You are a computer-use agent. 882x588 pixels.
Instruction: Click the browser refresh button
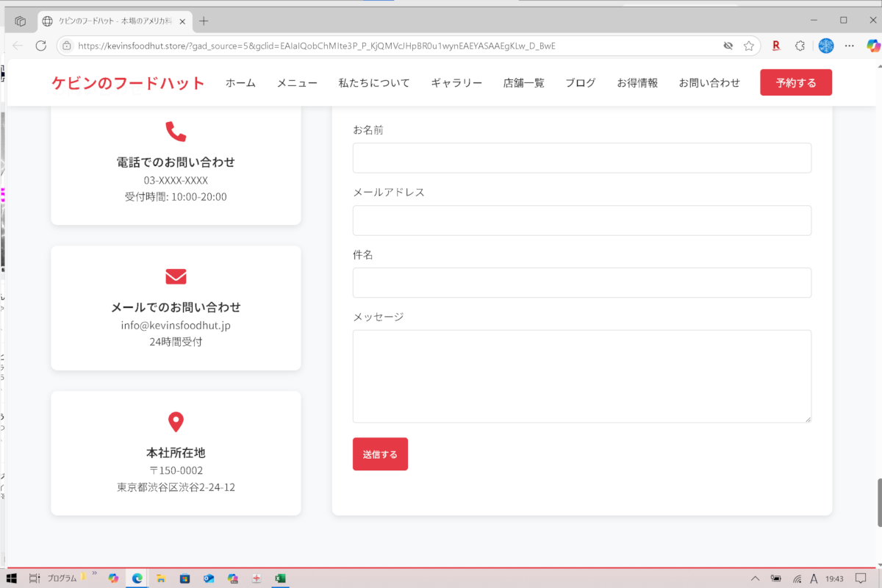(41, 46)
